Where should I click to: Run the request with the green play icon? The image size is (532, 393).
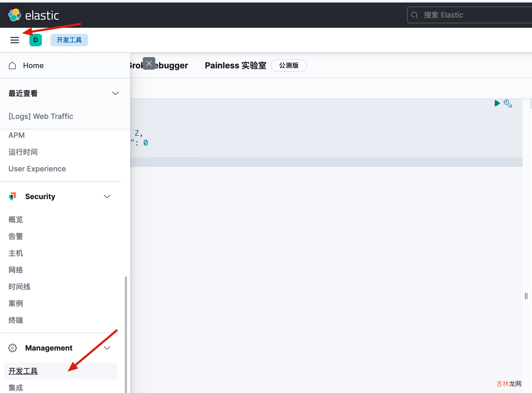point(497,103)
